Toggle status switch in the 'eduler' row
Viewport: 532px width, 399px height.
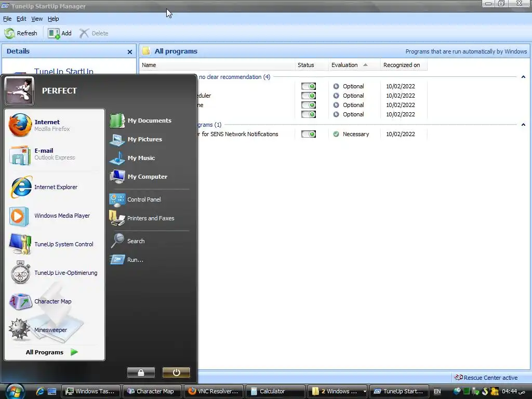pyautogui.click(x=309, y=96)
